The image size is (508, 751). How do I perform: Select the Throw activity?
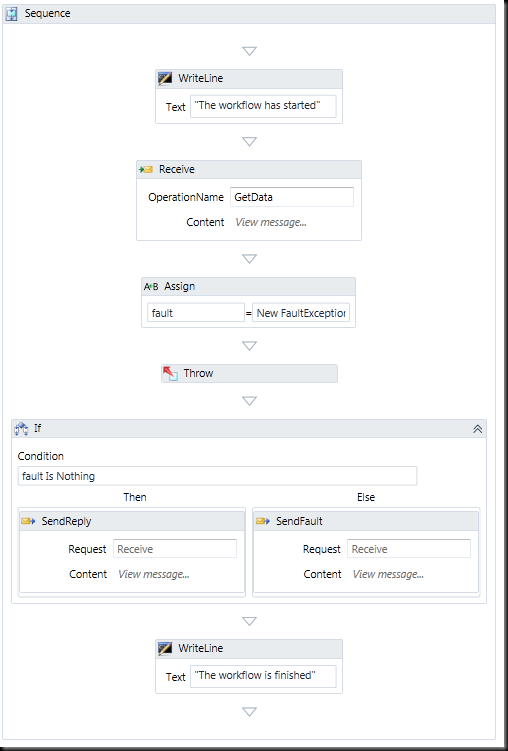click(x=249, y=373)
